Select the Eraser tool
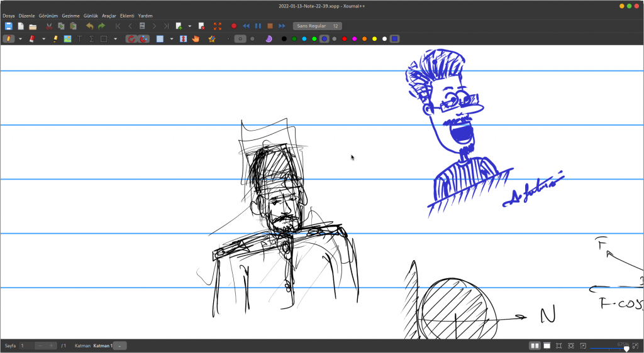Image resolution: width=644 pixels, height=353 pixels. click(x=32, y=39)
